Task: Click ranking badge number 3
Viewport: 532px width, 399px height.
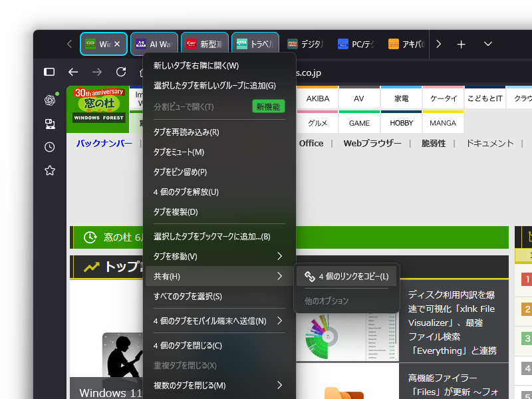Action: (x=527, y=338)
